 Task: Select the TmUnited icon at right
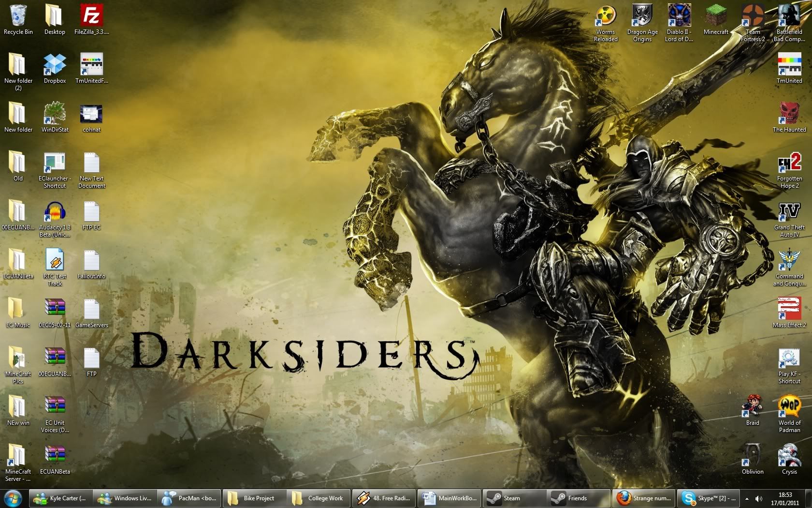789,68
